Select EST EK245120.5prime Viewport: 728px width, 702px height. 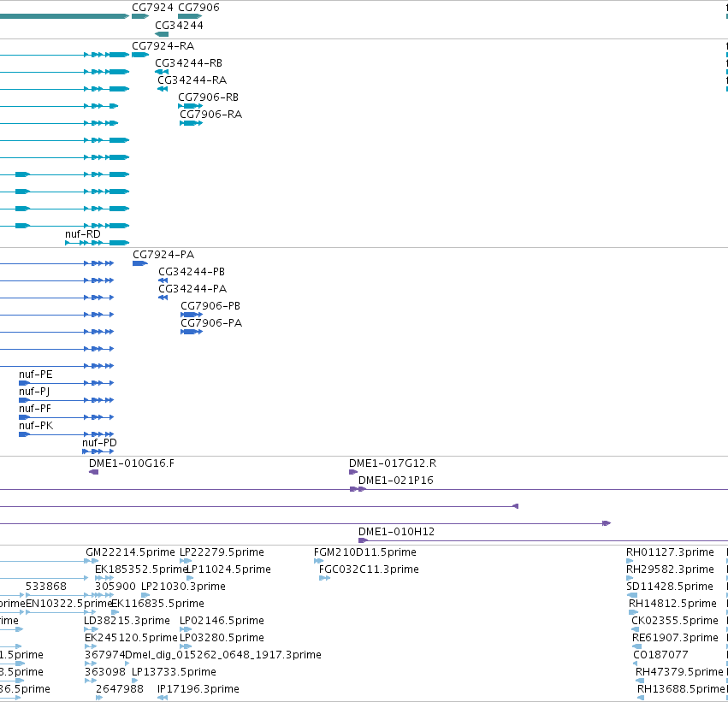click(x=91, y=646)
